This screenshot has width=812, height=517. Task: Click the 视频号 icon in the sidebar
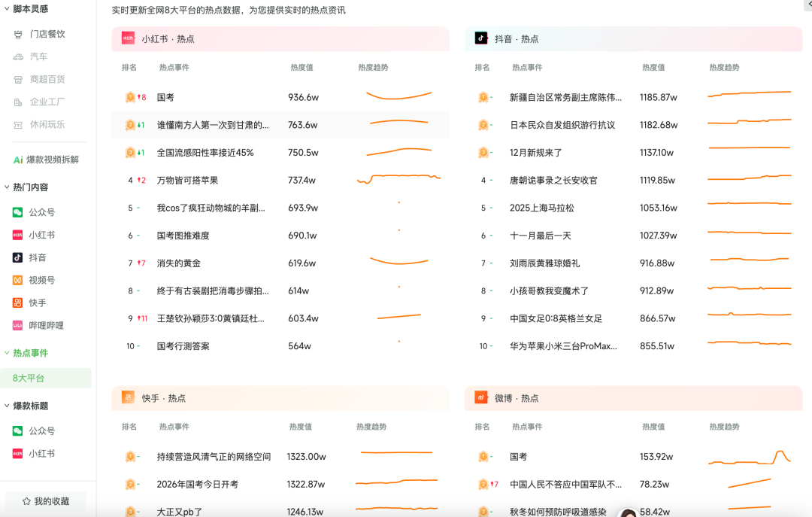pyautogui.click(x=17, y=280)
